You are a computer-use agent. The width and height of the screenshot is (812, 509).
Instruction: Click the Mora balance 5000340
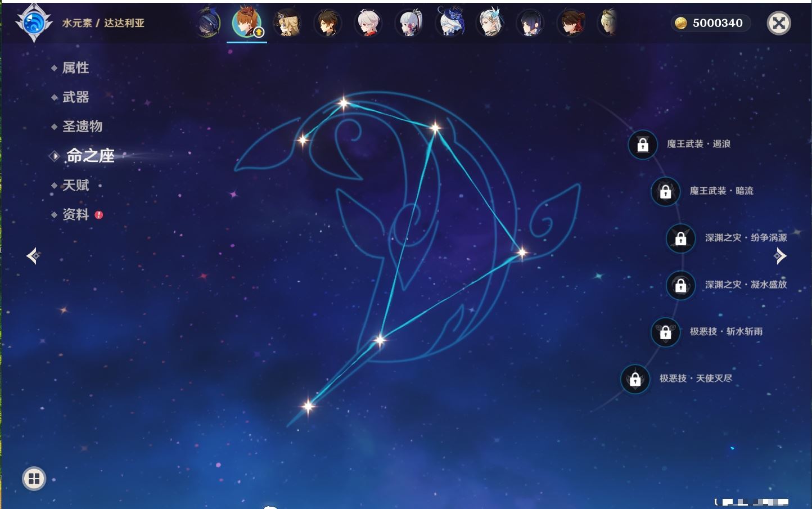pos(718,23)
